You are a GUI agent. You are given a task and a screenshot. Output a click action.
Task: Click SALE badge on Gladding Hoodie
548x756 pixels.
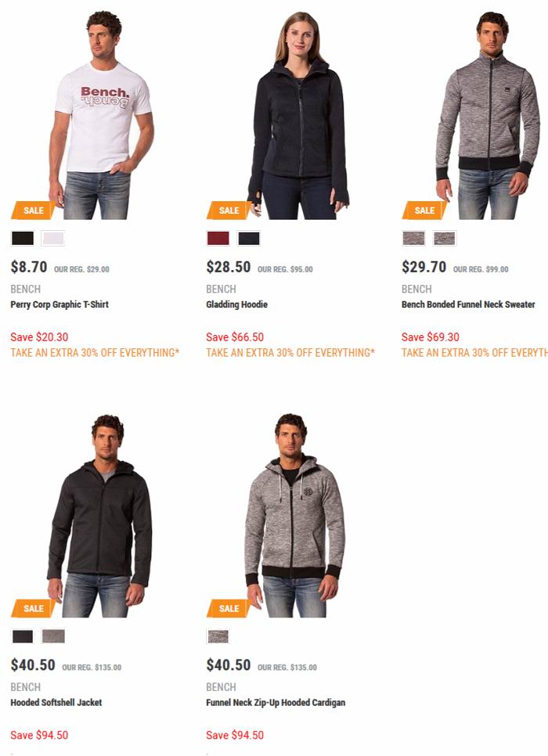point(229,211)
